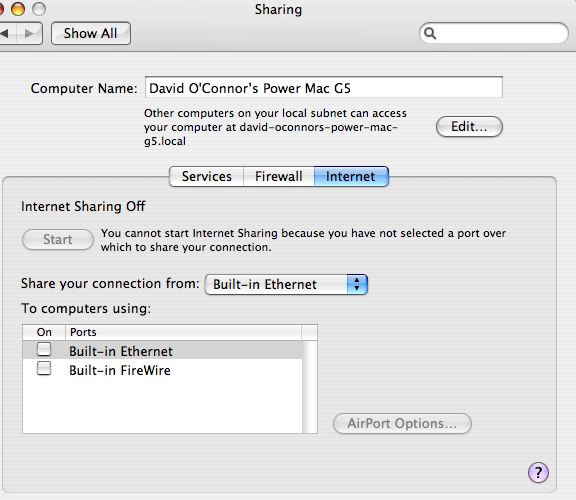Click the Start Internet Sharing button
The image size is (576, 500).
[x=58, y=240]
